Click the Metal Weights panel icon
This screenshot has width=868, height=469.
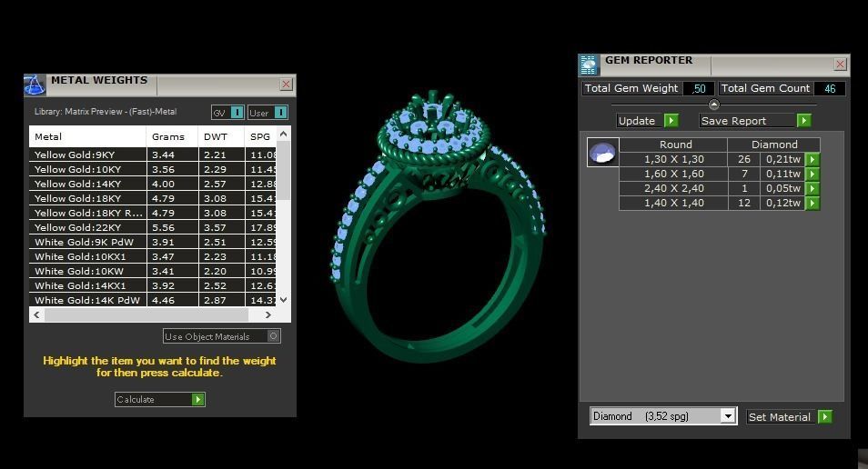point(35,85)
